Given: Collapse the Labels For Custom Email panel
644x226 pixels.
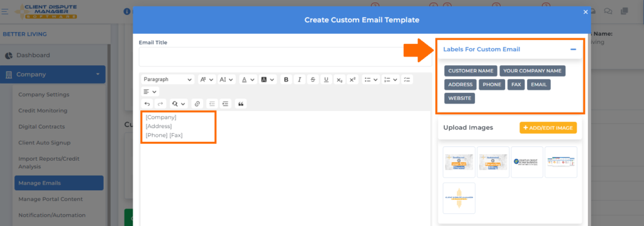Looking at the screenshot, I should (x=574, y=49).
